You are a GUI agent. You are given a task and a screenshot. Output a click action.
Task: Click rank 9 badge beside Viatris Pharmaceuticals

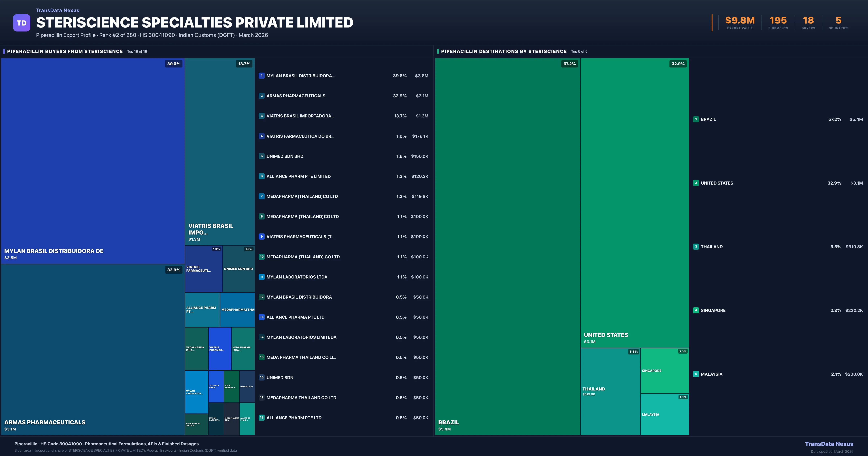[261, 237]
